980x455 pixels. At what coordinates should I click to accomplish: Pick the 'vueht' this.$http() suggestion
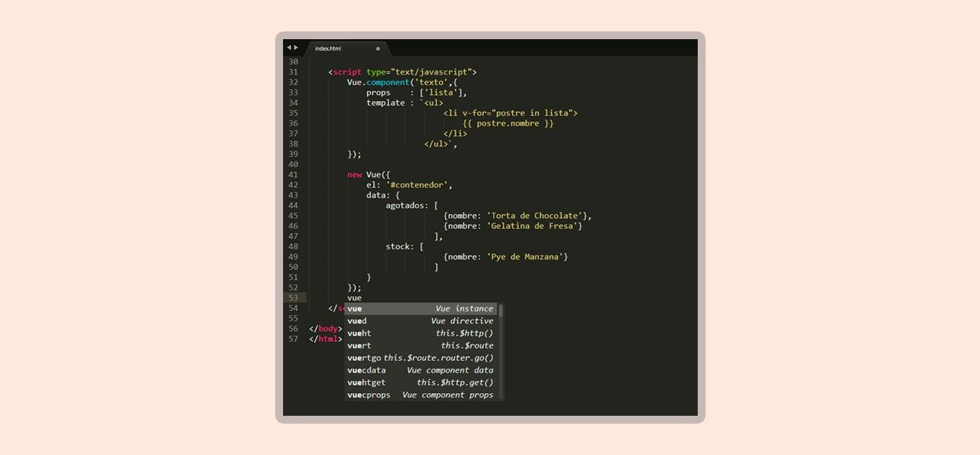421,333
